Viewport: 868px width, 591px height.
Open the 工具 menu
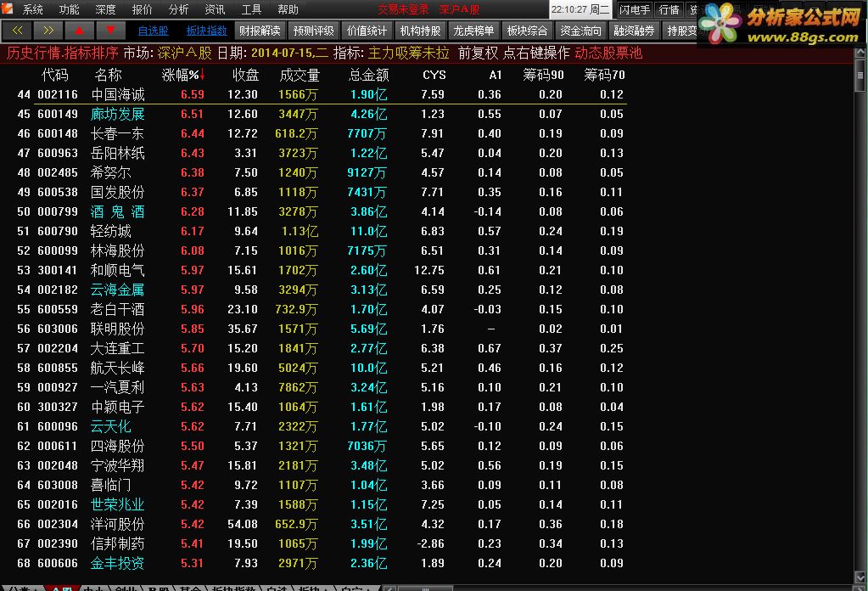[x=251, y=9]
